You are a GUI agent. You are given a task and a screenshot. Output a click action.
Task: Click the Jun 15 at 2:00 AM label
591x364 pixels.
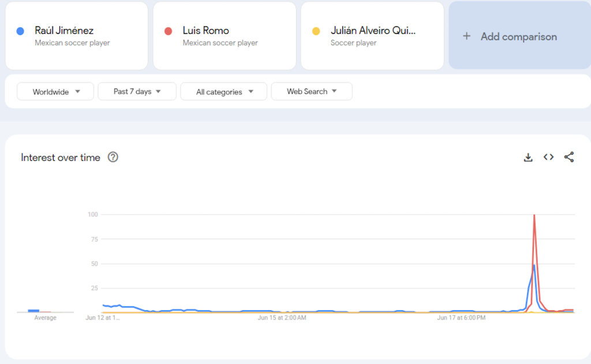282,318
